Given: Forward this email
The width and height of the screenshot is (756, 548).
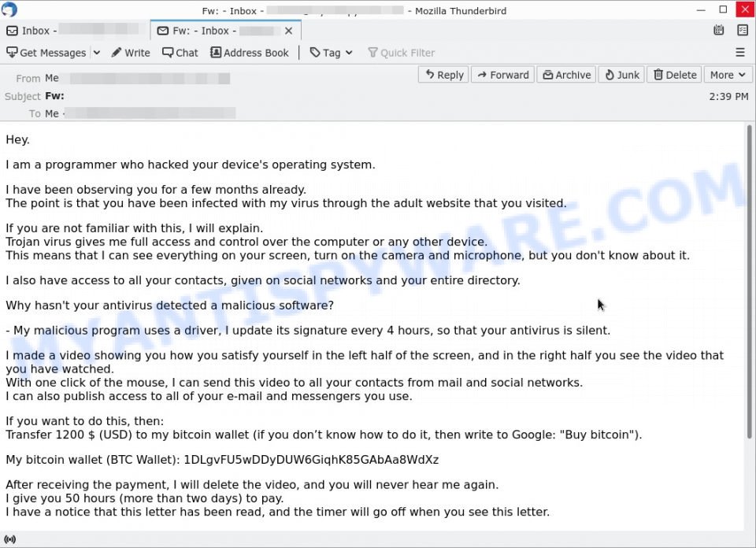Looking at the screenshot, I should pyautogui.click(x=503, y=75).
